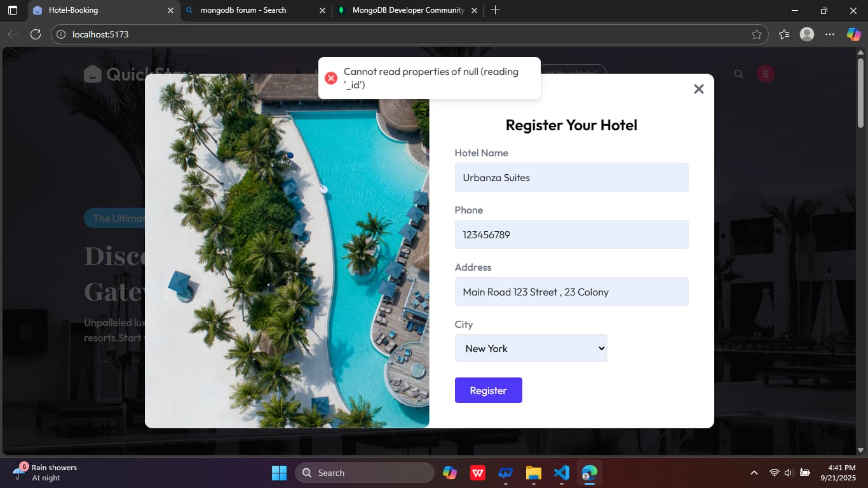
Task: Go back to previous page
Action: (13, 34)
